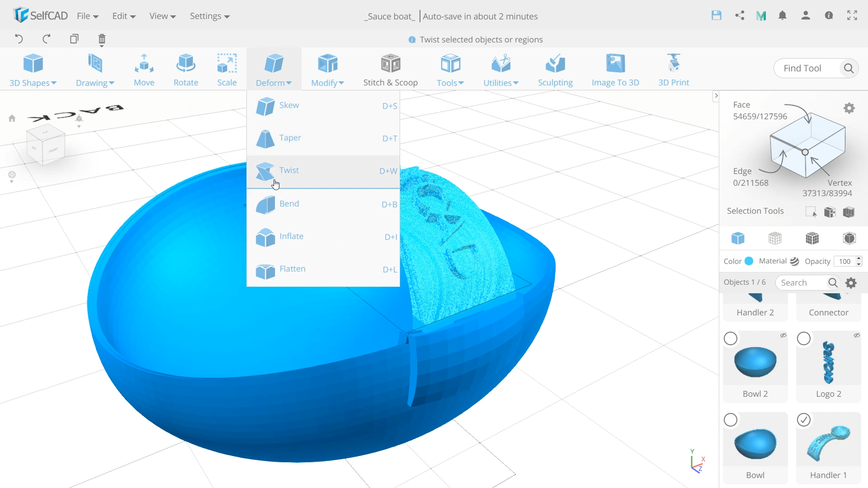Open Stitch & Scoop tool
The height and width of the screenshot is (488, 868).
tap(391, 70)
